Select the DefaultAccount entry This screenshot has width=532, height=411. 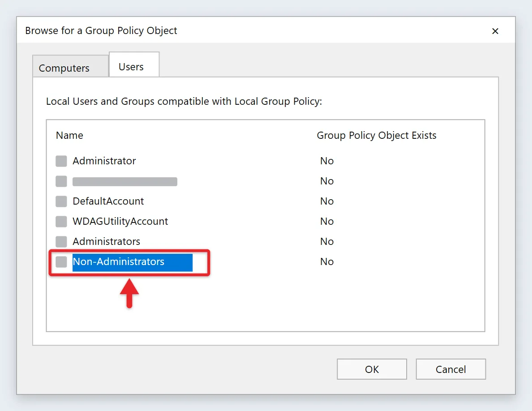pyautogui.click(x=108, y=201)
